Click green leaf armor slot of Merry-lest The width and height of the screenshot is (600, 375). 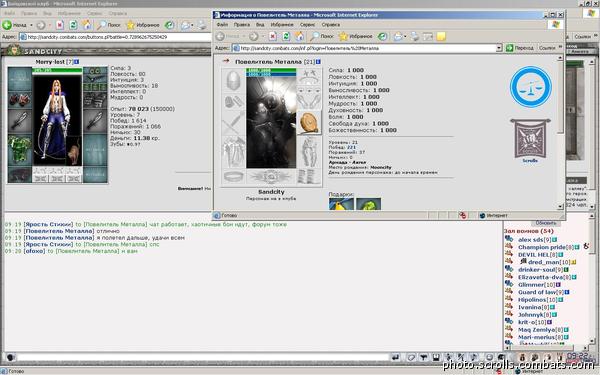(x=20, y=149)
